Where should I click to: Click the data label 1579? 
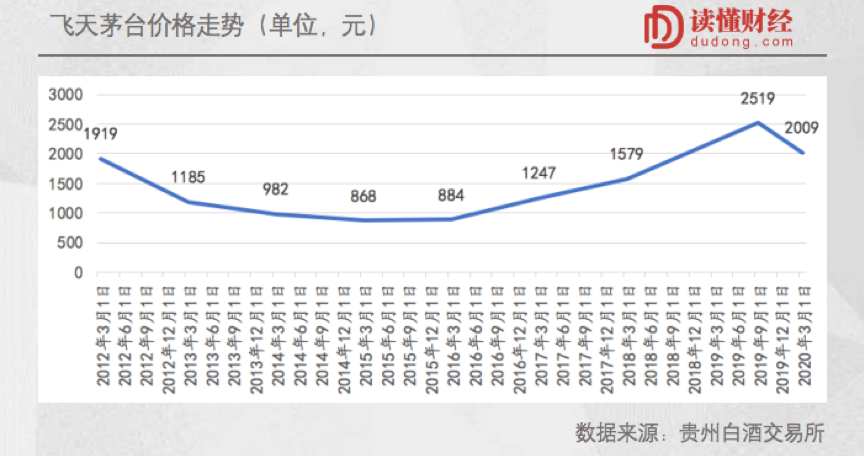coord(627,154)
